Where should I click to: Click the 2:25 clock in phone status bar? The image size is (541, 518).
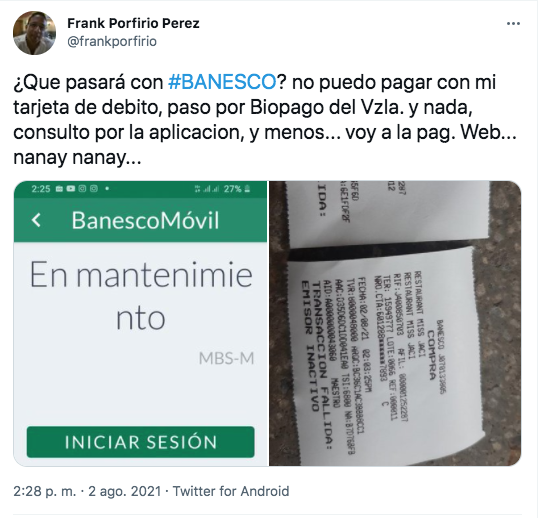pos(41,189)
